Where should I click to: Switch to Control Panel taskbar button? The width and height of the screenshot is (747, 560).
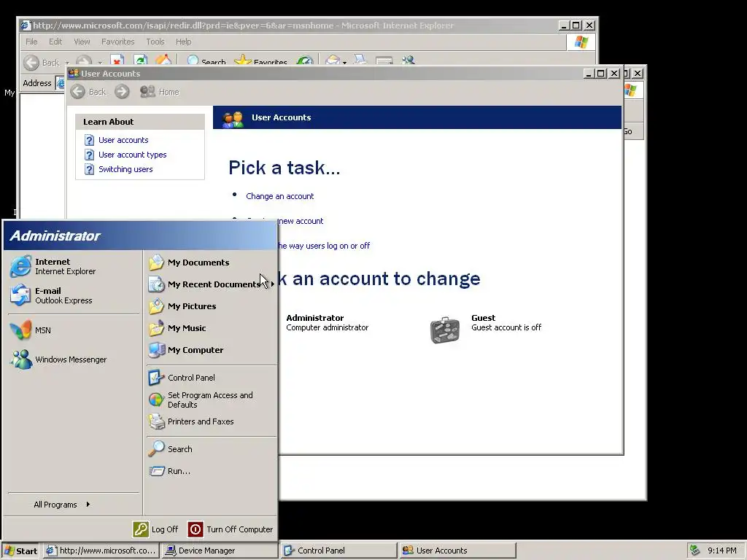pyautogui.click(x=338, y=551)
